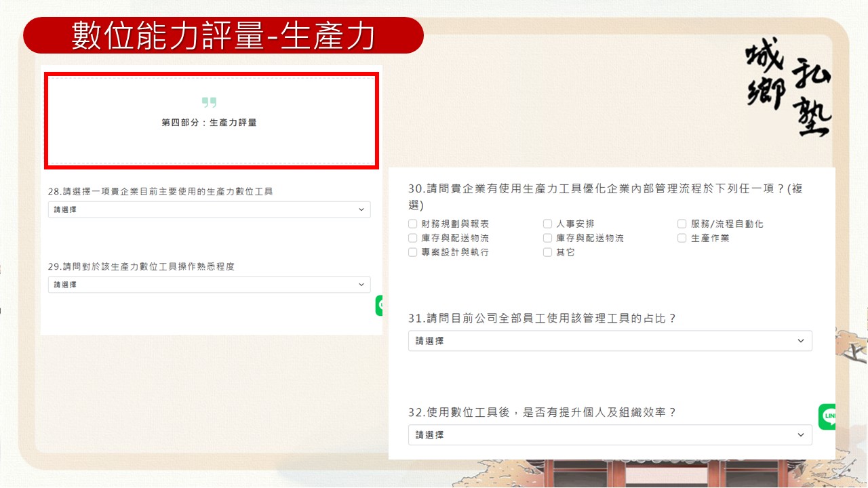This screenshot has width=868, height=488.
Task: Check the 人事安排 checkbox
Action: [547, 224]
